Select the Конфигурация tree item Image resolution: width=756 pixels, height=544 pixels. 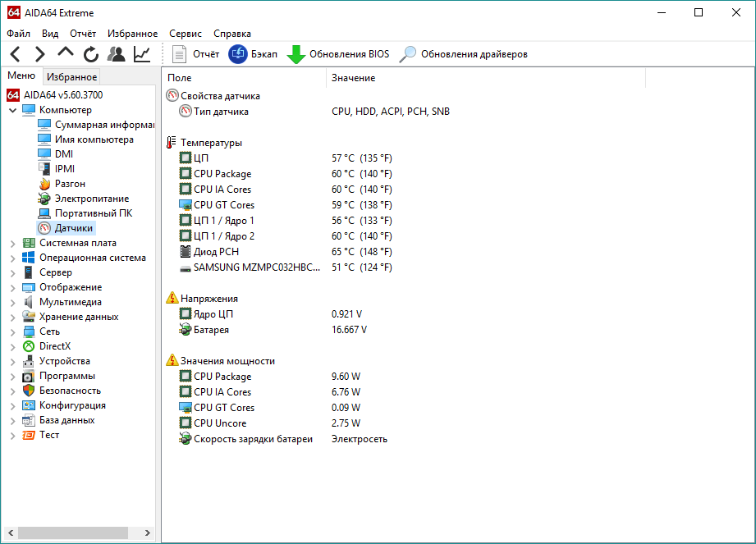pyautogui.click(x=65, y=405)
